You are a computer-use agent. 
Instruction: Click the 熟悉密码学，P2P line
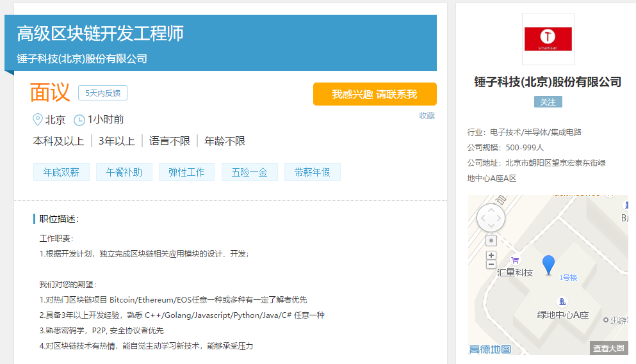coord(101,331)
